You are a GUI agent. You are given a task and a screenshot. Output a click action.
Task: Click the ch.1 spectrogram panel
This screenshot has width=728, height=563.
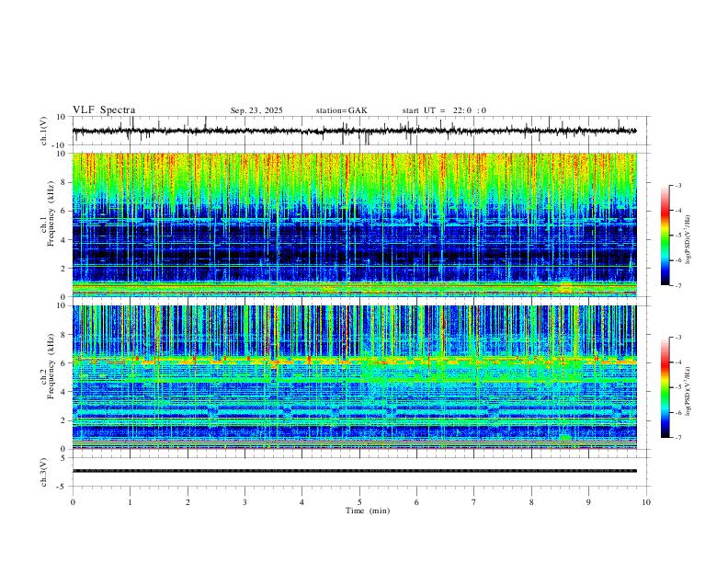click(354, 224)
